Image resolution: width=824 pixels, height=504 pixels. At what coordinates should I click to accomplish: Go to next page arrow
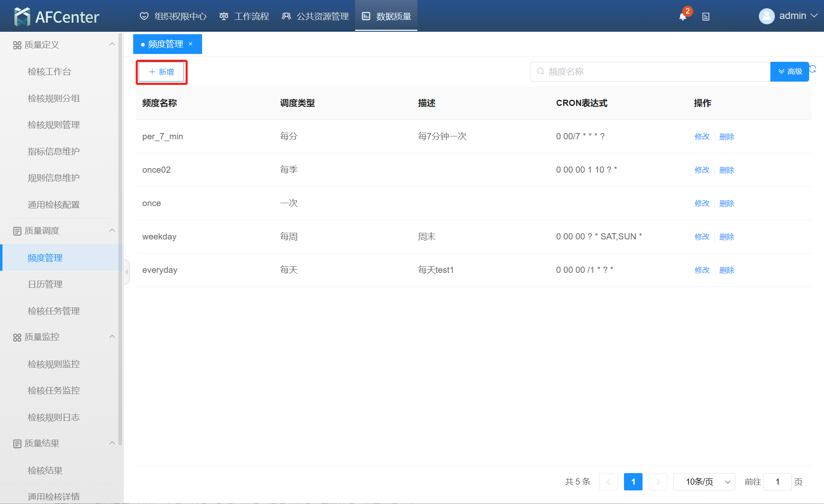tap(658, 482)
